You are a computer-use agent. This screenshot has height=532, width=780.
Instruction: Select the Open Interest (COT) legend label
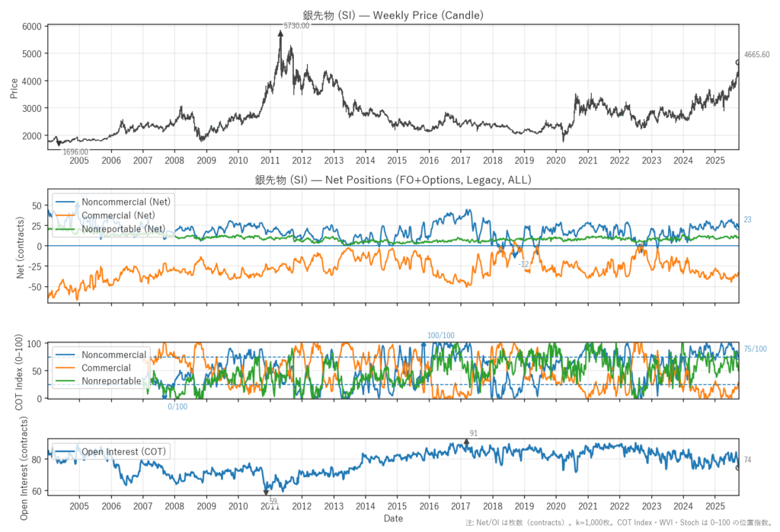pyautogui.click(x=123, y=451)
